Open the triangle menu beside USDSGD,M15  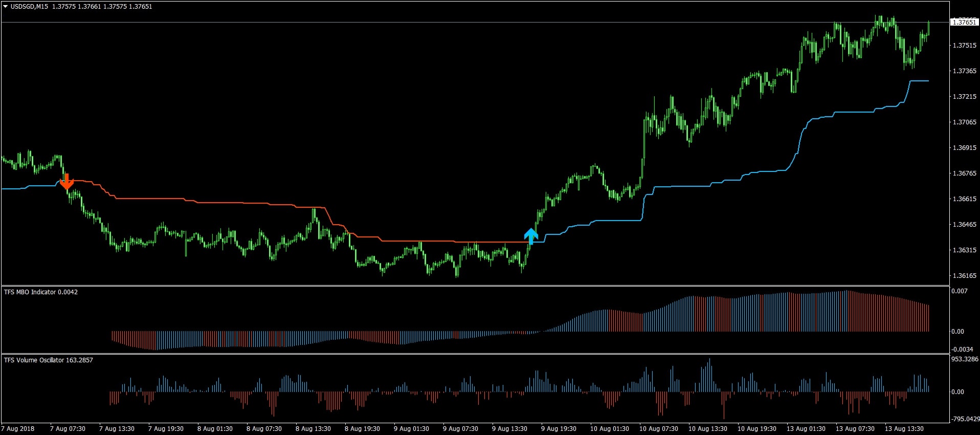click(6, 7)
